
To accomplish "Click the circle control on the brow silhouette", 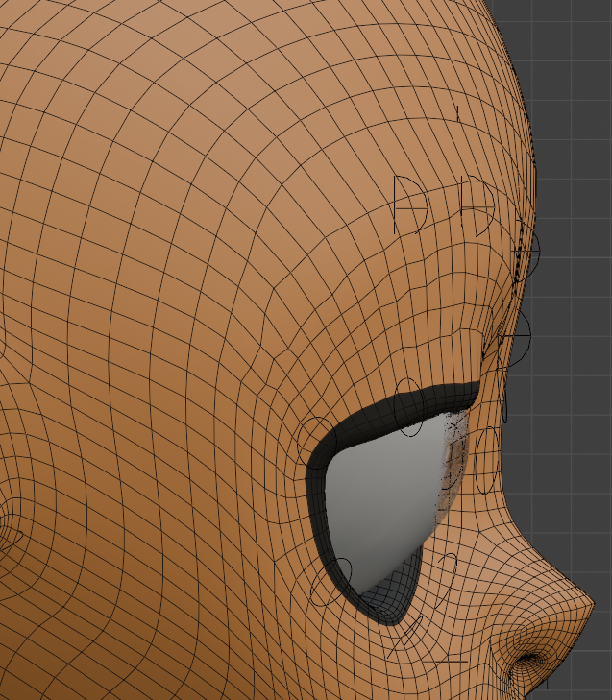I will click(x=528, y=252).
